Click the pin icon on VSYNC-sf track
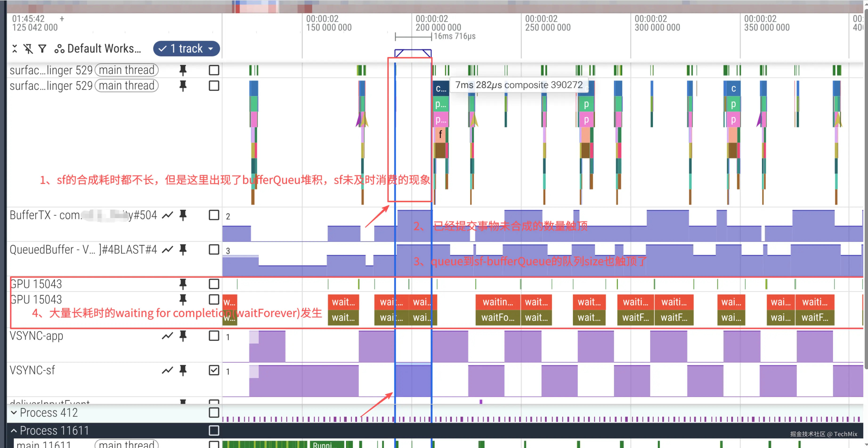 [x=183, y=370]
